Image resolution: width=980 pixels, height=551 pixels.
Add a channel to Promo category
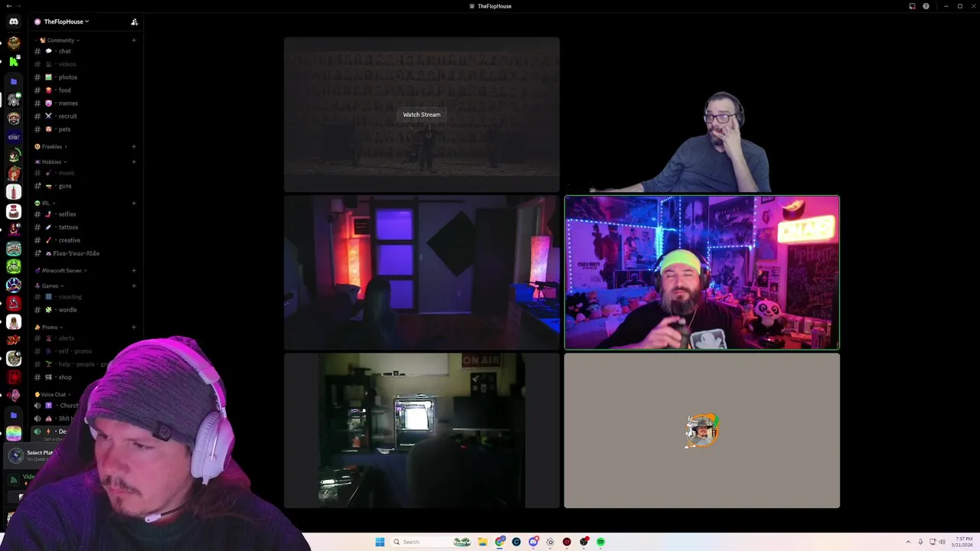134,327
